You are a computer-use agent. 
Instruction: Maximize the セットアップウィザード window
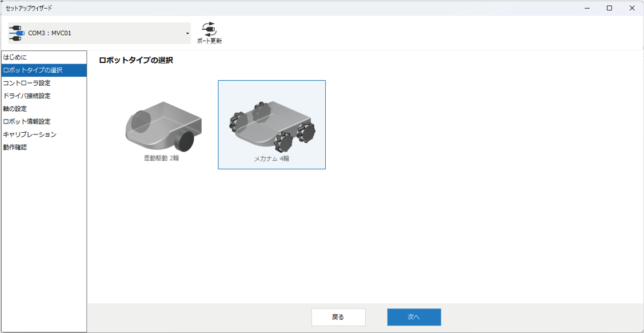click(x=609, y=8)
